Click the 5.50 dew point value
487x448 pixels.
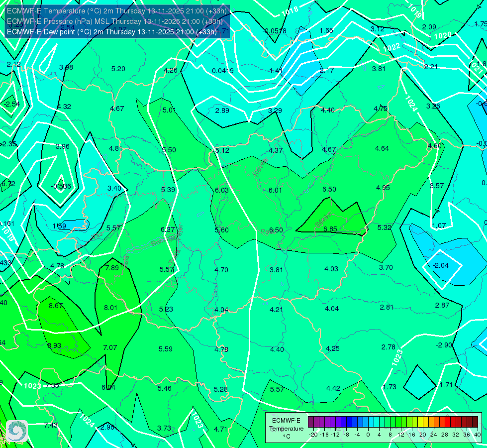click(169, 150)
